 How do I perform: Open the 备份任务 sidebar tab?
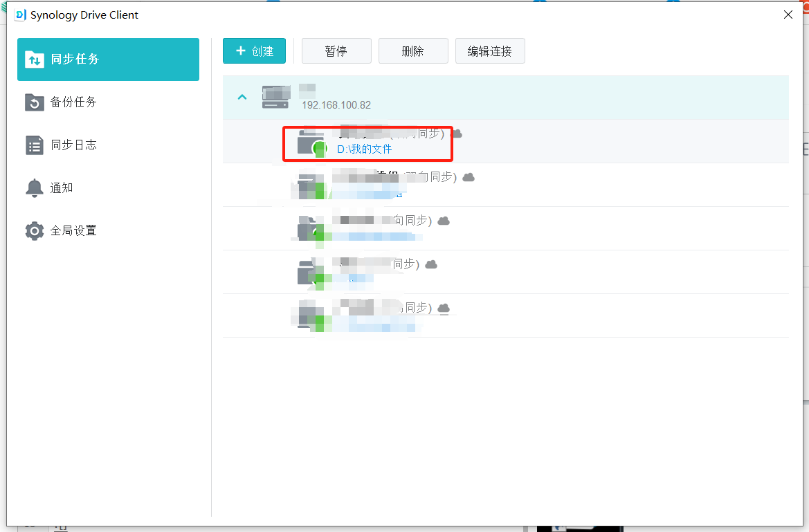(x=109, y=102)
